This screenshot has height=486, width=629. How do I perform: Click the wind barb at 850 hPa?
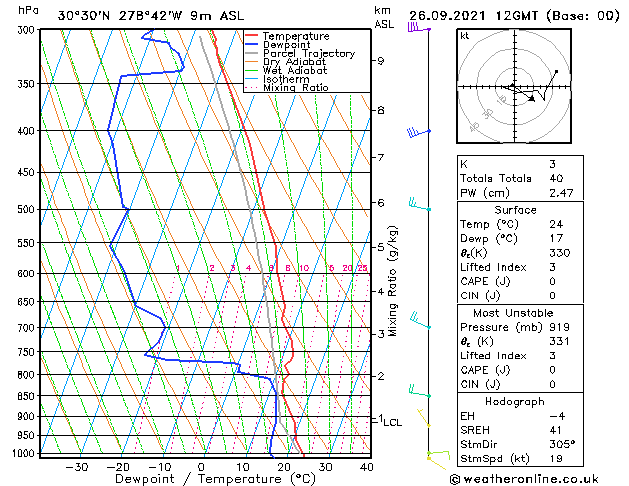(x=420, y=391)
